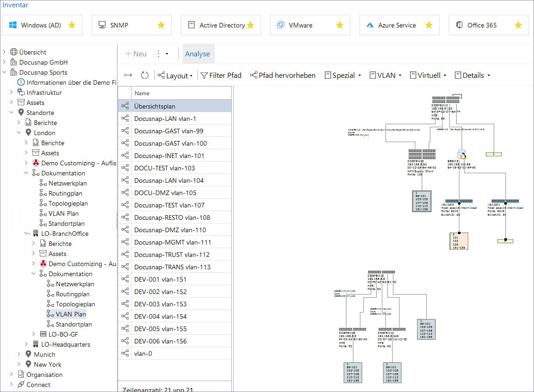
Task: Click the Inventar title link
Action: coord(15,5)
